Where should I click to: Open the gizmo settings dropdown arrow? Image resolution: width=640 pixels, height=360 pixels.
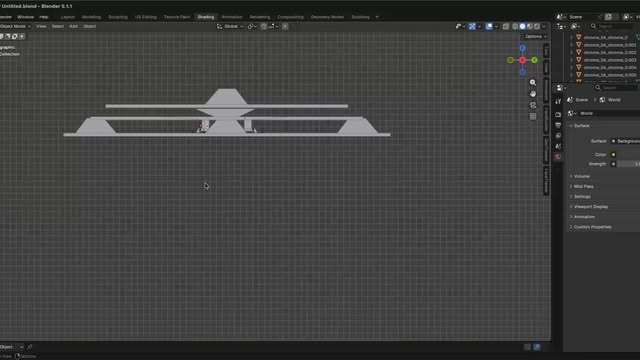479,27
